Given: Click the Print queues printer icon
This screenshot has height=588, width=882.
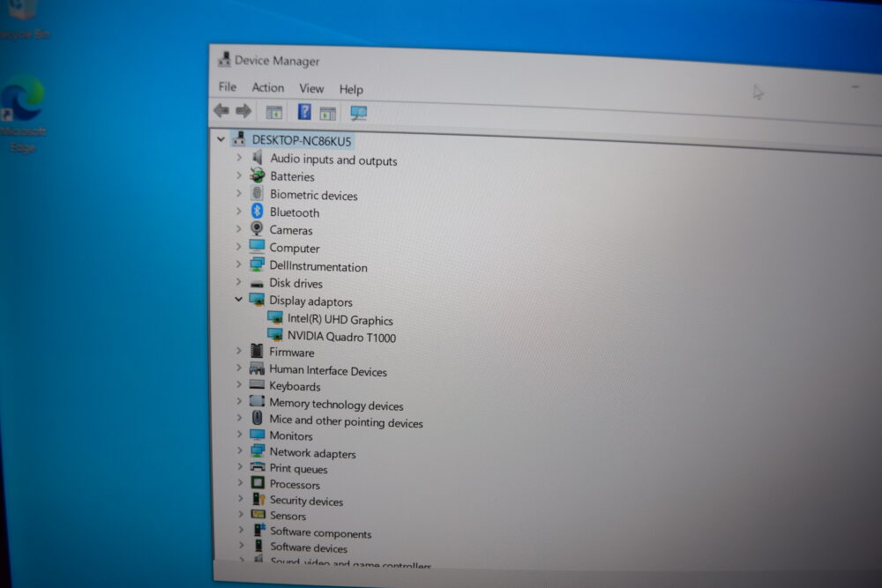Looking at the screenshot, I should (x=257, y=466).
